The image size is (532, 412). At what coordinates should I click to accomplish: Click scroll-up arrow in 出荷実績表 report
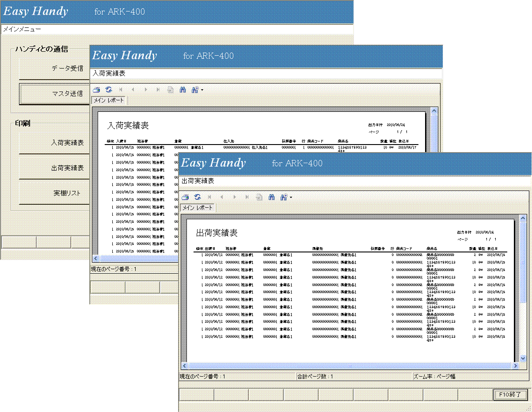click(523, 218)
